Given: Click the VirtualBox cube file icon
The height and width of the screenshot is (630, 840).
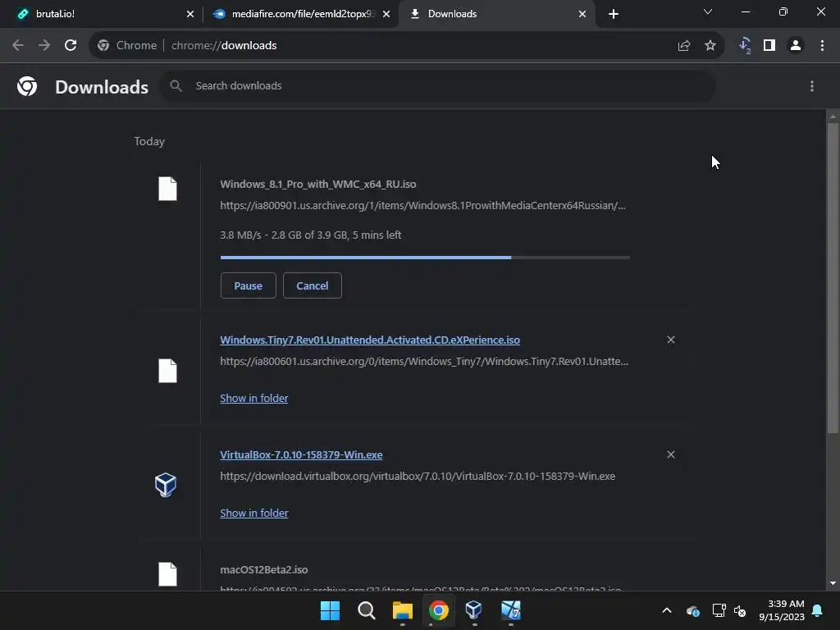Looking at the screenshot, I should coord(166,485).
